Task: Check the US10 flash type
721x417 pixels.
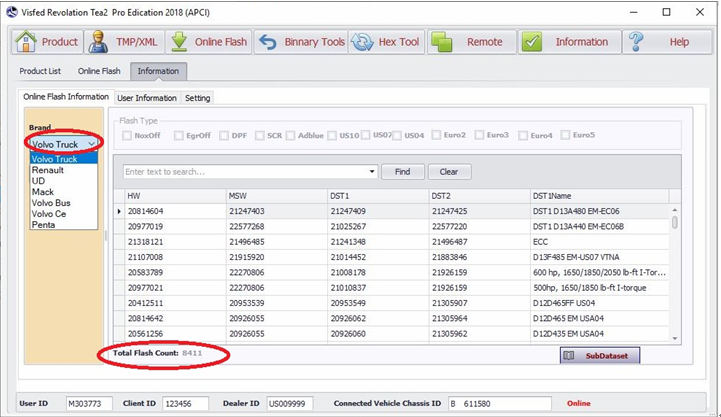Action: [332, 135]
